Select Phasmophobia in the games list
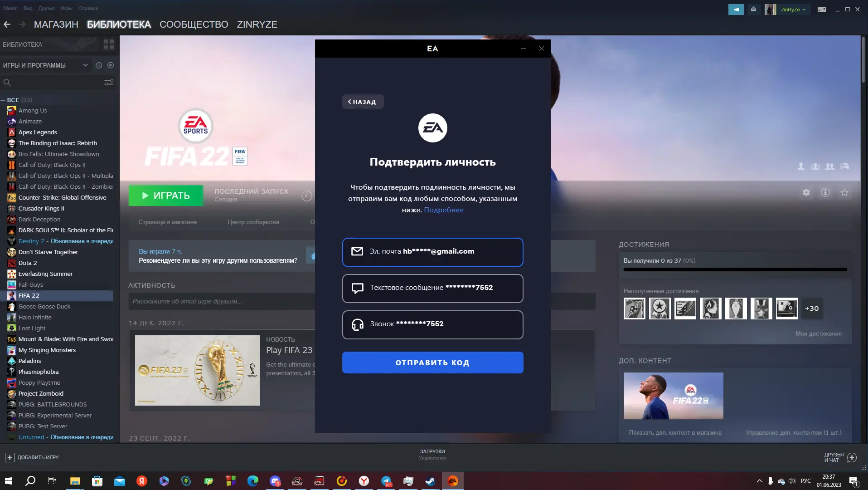Screen dimensions: 868x490 tap(39, 372)
